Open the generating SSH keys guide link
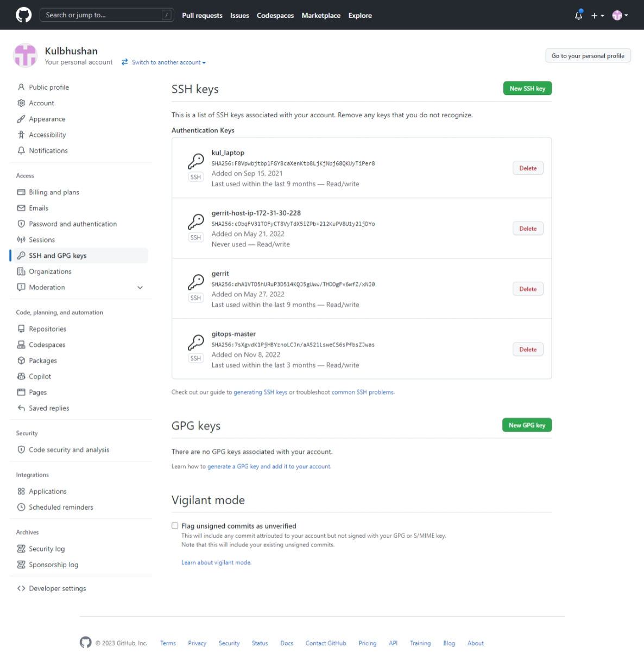The width and height of the screenshot is (644, 672). click(x=261, y=392)
